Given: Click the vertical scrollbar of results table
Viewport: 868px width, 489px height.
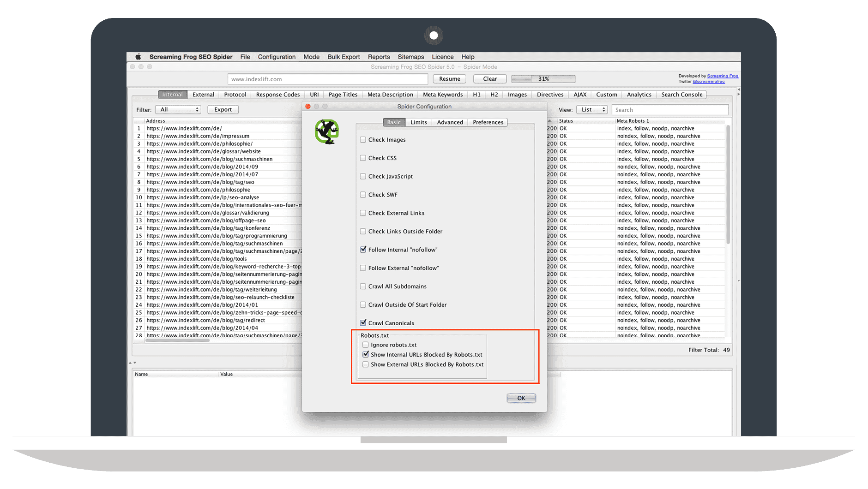Looking at the screenshot, I should (x=728, y=185).
